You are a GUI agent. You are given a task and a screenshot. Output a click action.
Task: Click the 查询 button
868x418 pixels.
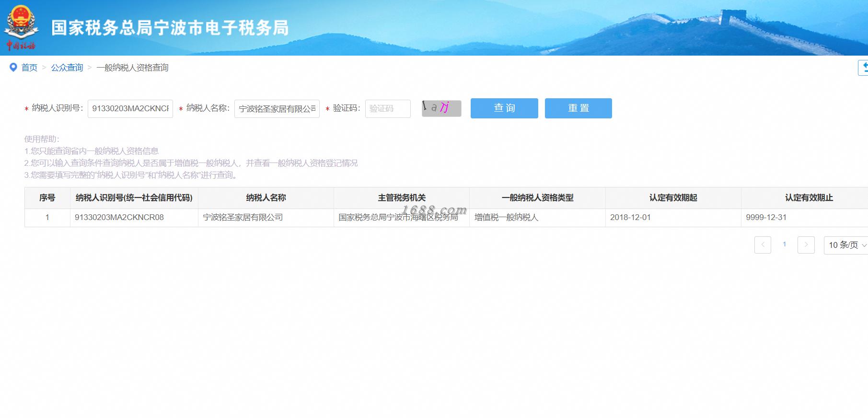[504, 108]
